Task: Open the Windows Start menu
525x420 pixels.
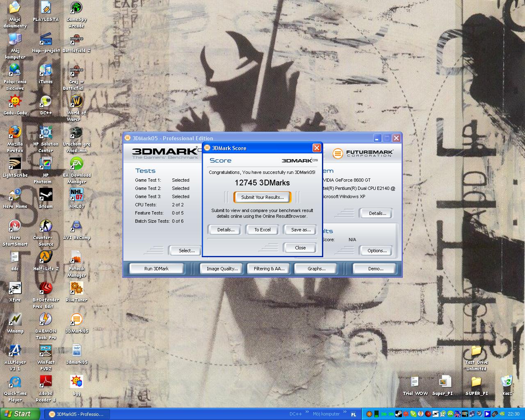Action: (x=19, y=414)
